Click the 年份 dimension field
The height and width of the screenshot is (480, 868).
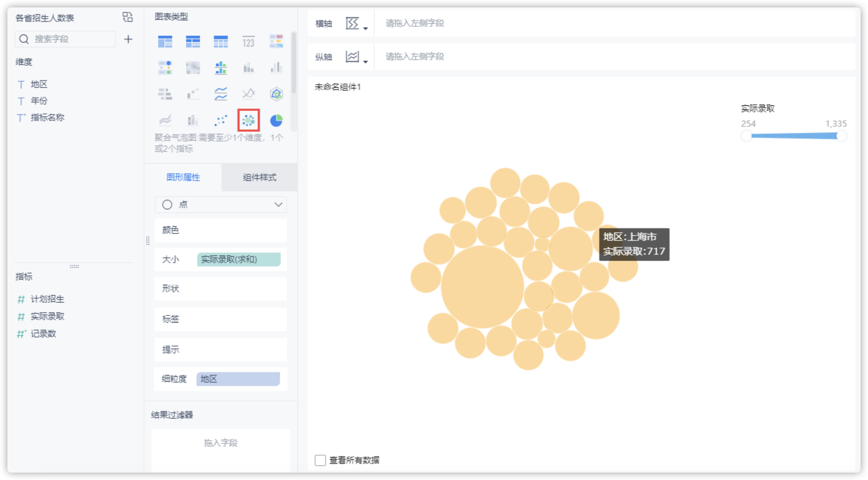point(39,101)
